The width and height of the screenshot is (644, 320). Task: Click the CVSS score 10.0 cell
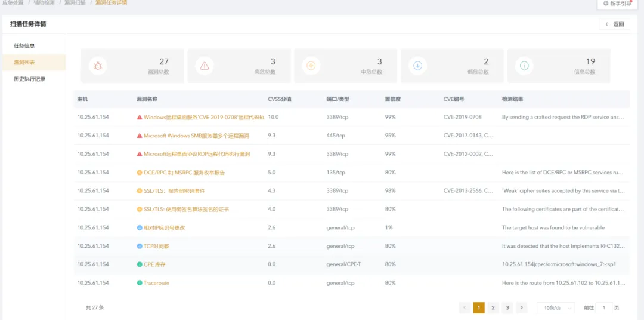[x=273, y=117]
